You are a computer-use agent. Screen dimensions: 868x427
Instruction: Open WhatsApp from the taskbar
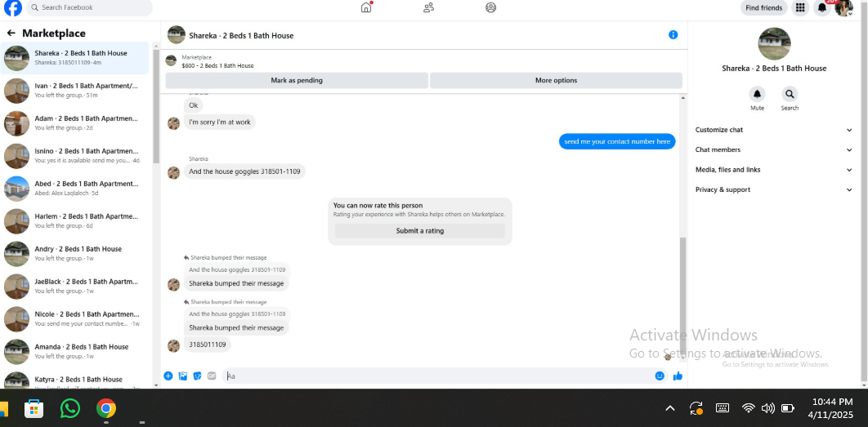pos(70,409)
